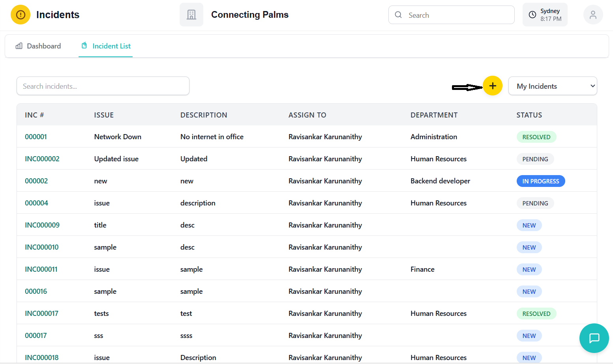Click the Sydney clock timezone widget
Screen dimensions: 613x364
click(545, 15)
